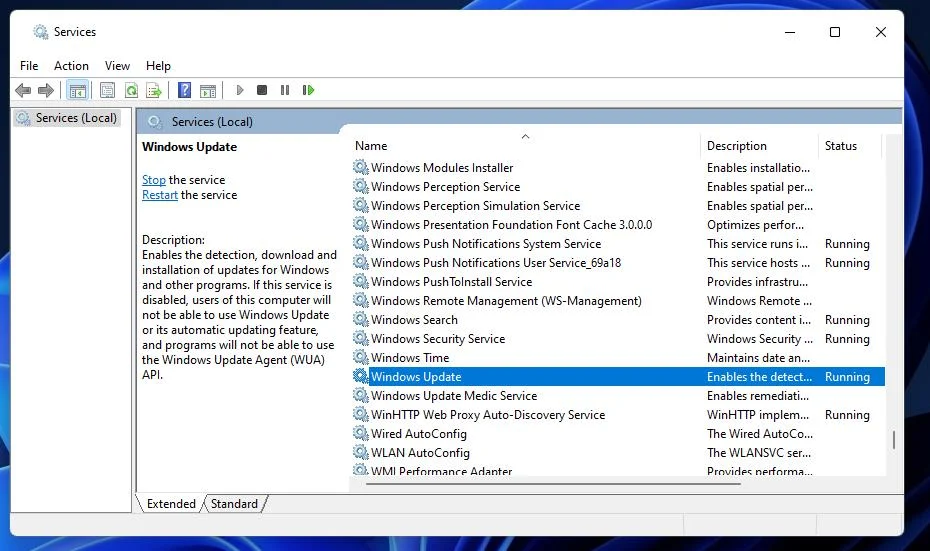Toggle the Show/Hide Action Pane icon
930x551 pixels.
point(208,90)
